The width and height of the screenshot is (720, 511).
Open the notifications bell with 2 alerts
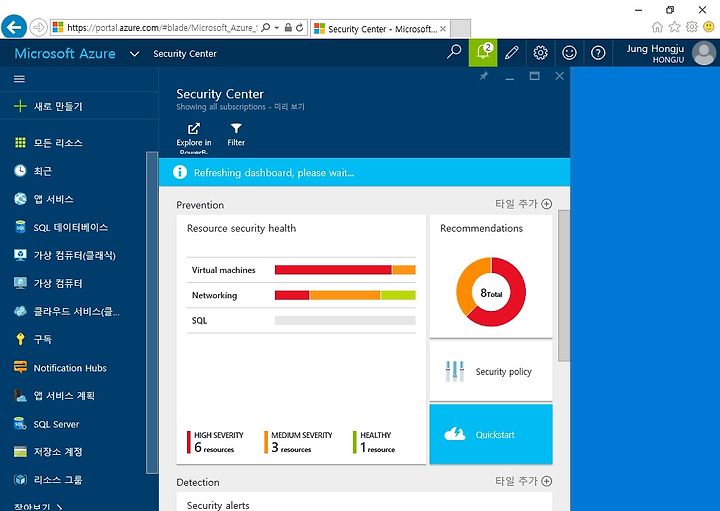pyautogui.click(x=483, y=52)
